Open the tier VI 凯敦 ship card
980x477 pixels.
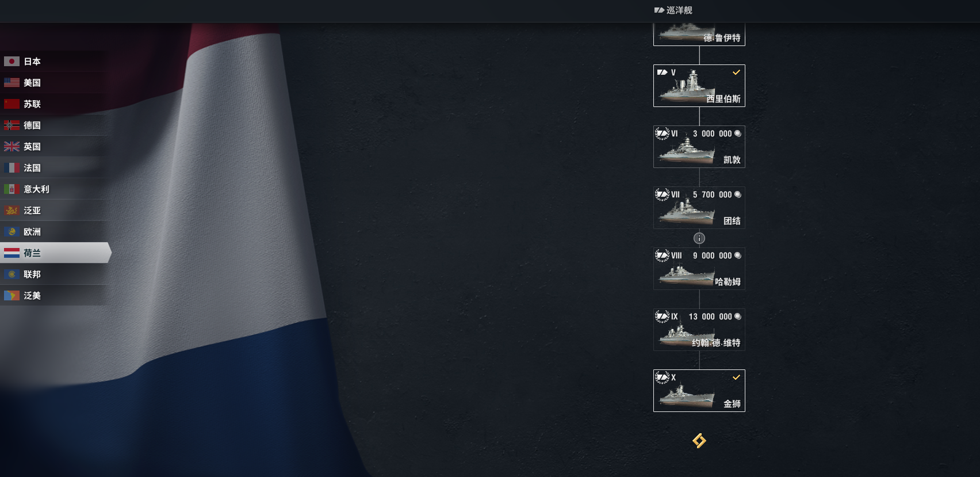(699, 147)
